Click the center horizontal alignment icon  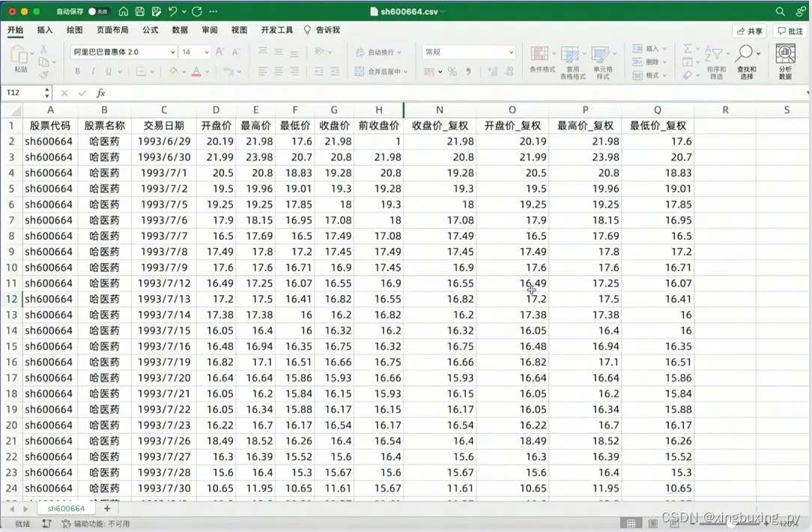(x=279, y=71)
